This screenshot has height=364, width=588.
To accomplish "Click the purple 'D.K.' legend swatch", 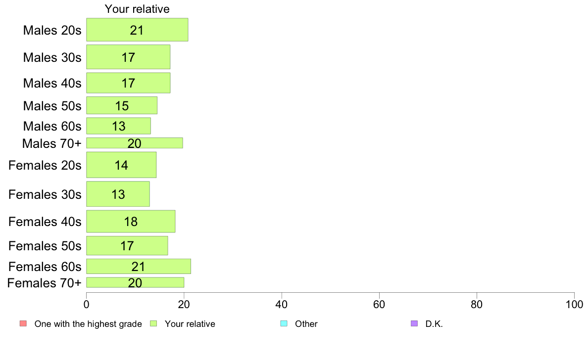I will (x=414, y=323).
